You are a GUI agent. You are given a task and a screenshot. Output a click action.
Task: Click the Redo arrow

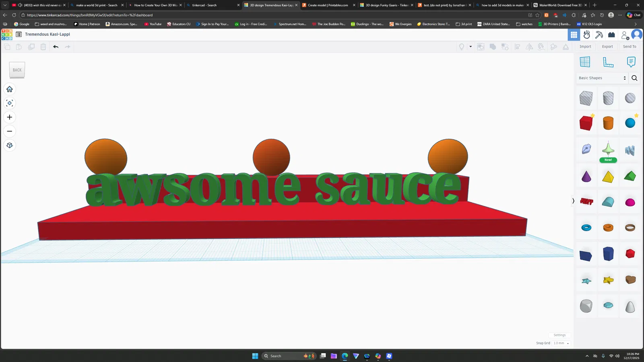click(68, 47)
